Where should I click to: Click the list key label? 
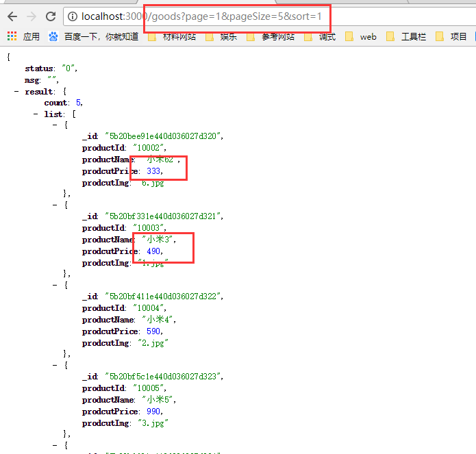pyautogui.click(x=53, y=114)
